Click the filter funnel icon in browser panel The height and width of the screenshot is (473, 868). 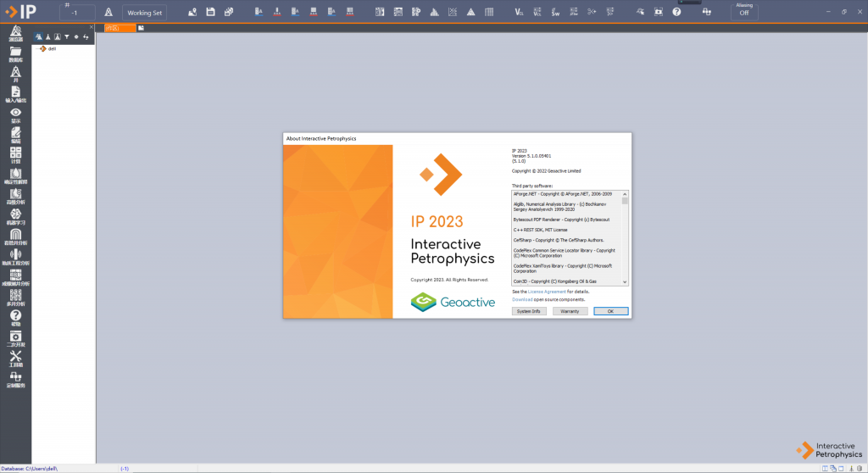click(x=67, y=37)
